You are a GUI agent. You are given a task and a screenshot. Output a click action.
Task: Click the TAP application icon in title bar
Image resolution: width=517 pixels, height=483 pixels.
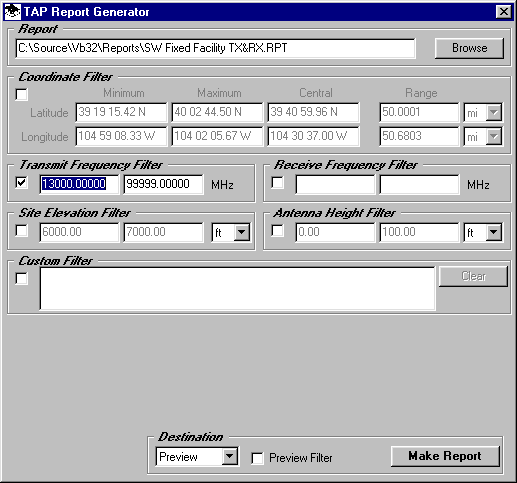(x=13, y=12)
